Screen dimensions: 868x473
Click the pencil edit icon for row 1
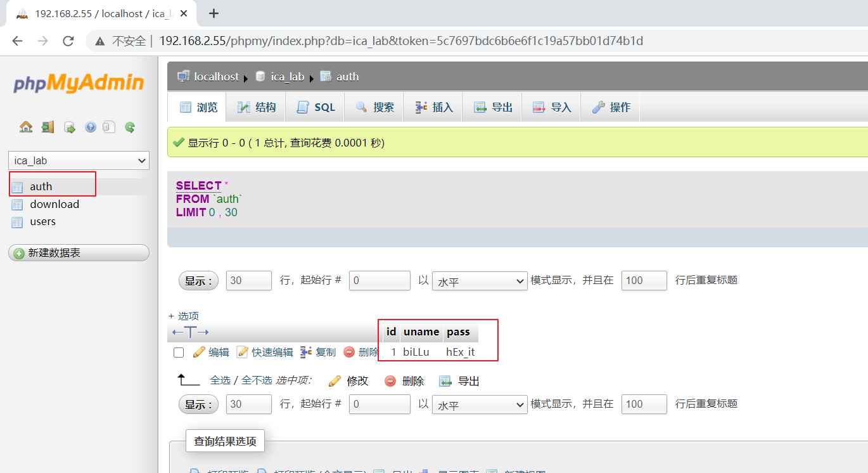pyautogui.click(x=199, y=352)
